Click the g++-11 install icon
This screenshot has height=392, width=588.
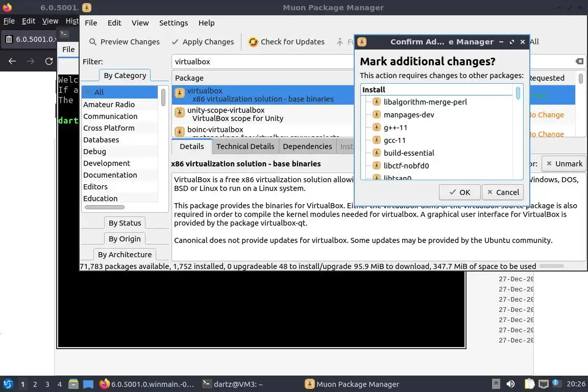point(377,127)
